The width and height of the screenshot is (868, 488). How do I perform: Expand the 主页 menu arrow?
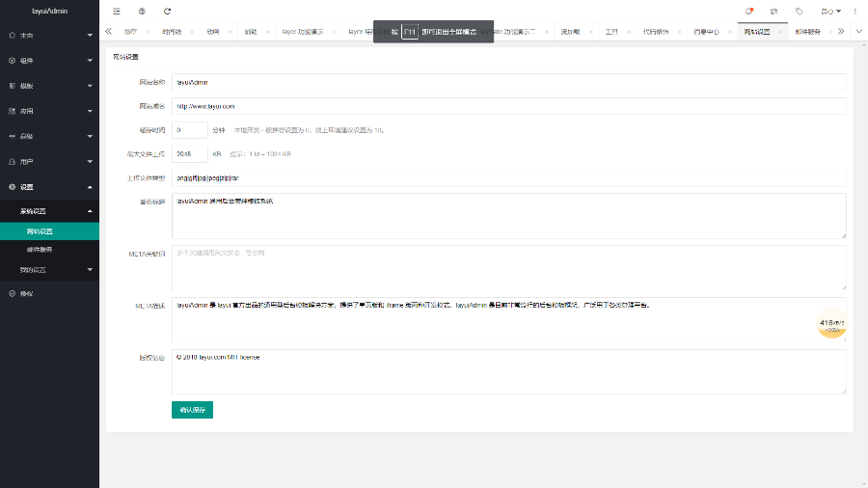click(x=90, y=36)
